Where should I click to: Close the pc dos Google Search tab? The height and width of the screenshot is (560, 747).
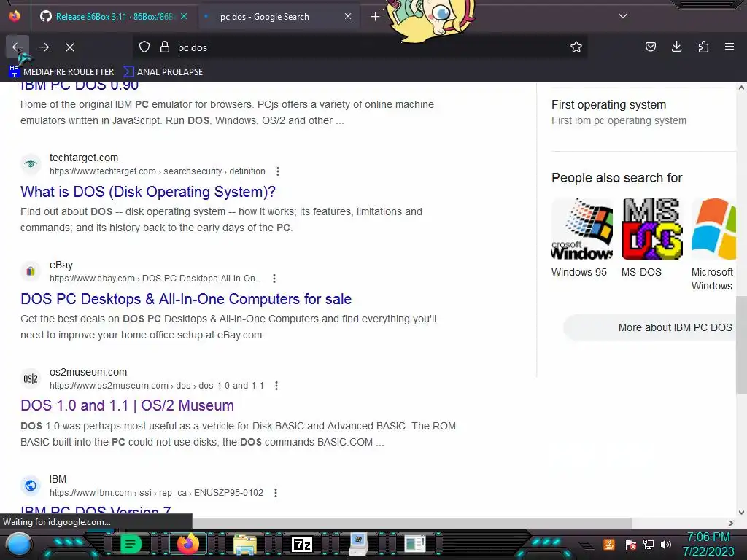[x=348, y=16]
